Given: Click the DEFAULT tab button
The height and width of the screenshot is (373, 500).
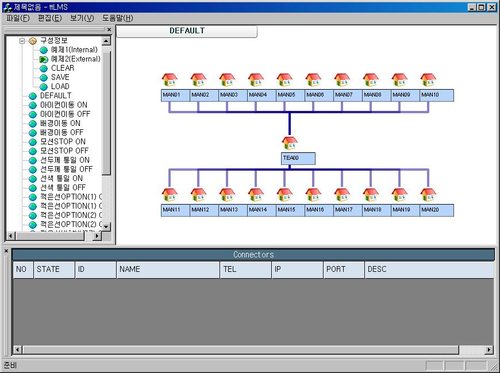Looking at the screenshot, I should [x=187, y=31].
